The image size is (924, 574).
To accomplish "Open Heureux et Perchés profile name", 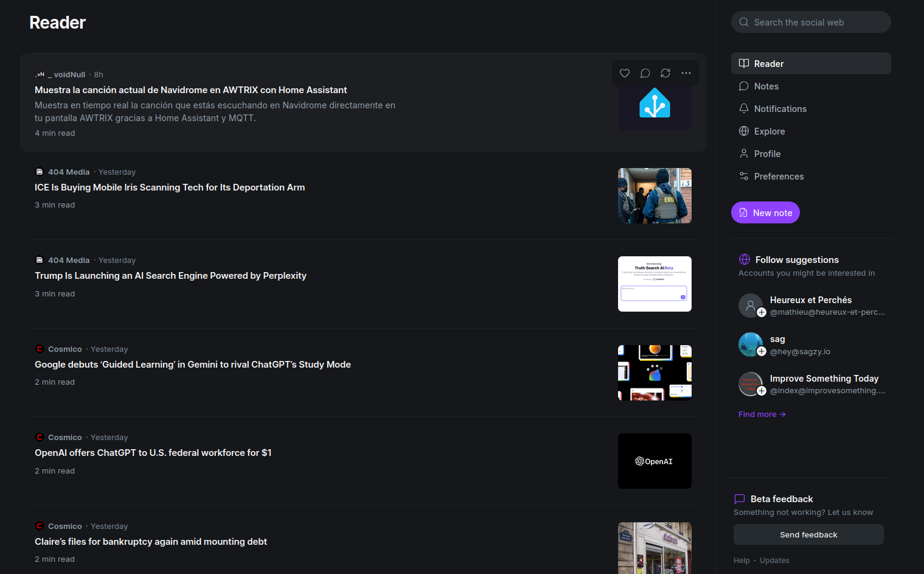I will (x=811, y=299).
